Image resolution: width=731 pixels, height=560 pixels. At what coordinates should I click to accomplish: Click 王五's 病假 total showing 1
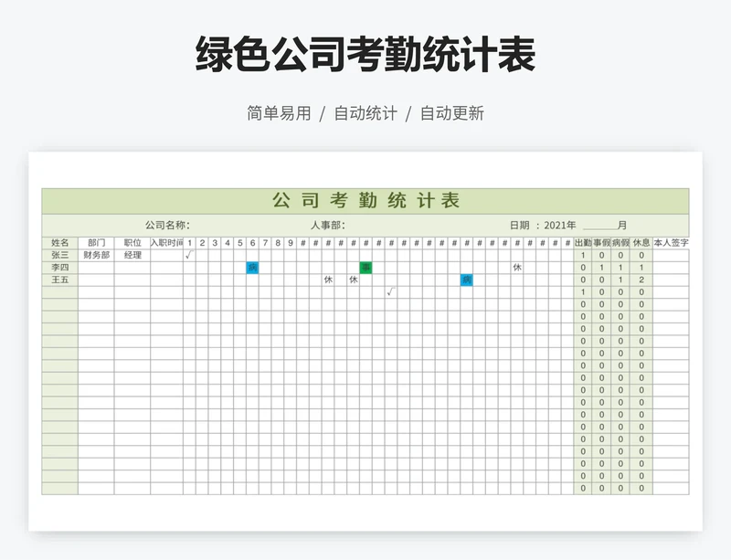point(620,280)
